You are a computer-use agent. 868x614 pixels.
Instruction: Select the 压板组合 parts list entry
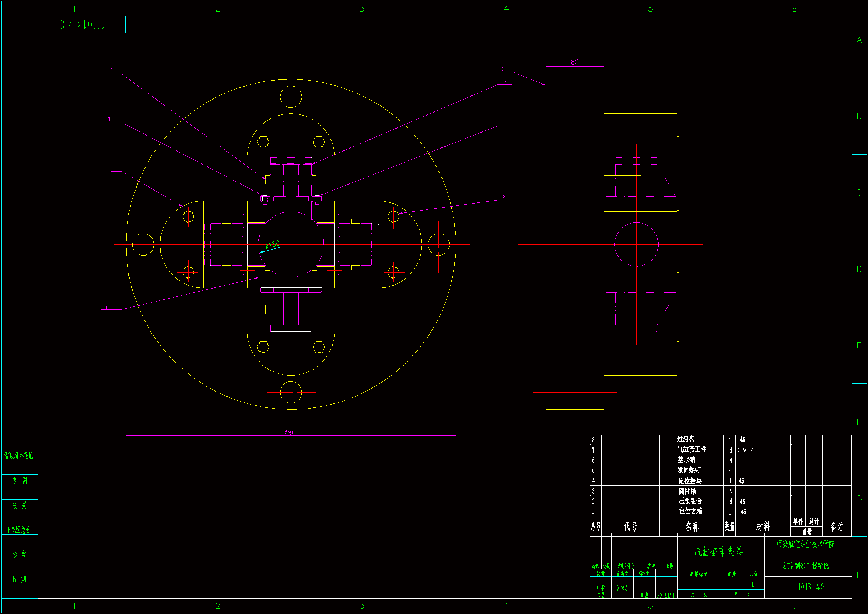690,501
